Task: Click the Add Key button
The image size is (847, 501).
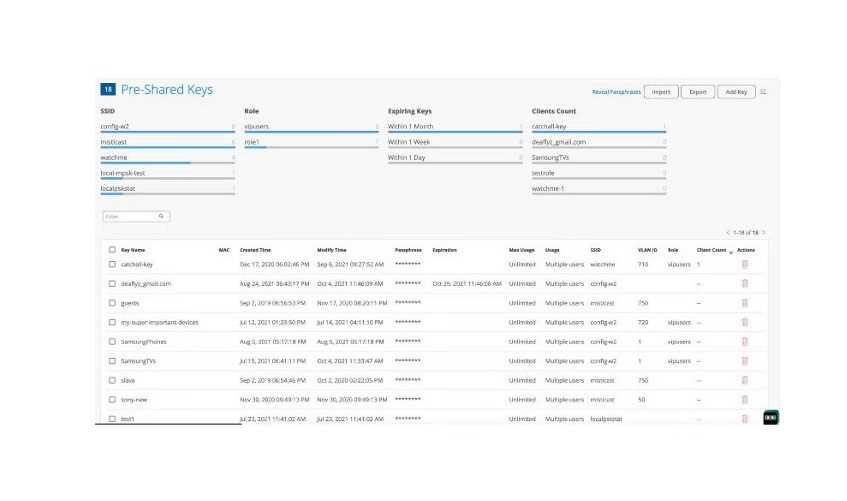Action: tap(735, 91)
